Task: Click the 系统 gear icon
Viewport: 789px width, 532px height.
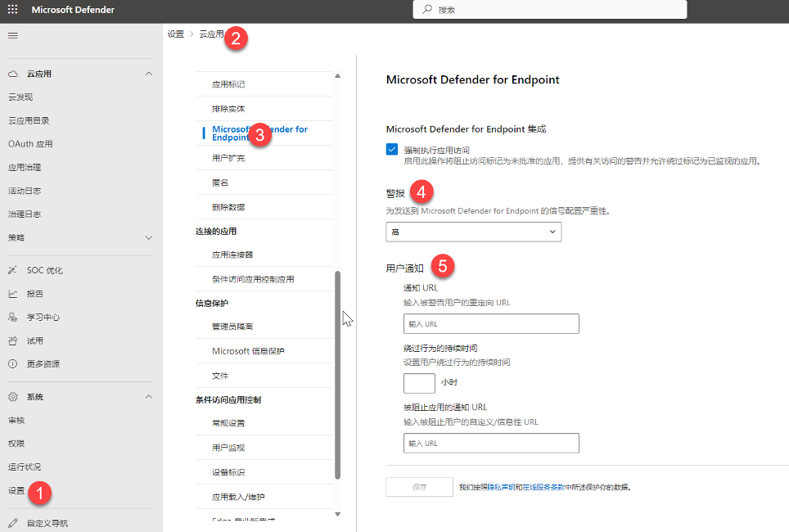Action: click(x=12, y=397)
